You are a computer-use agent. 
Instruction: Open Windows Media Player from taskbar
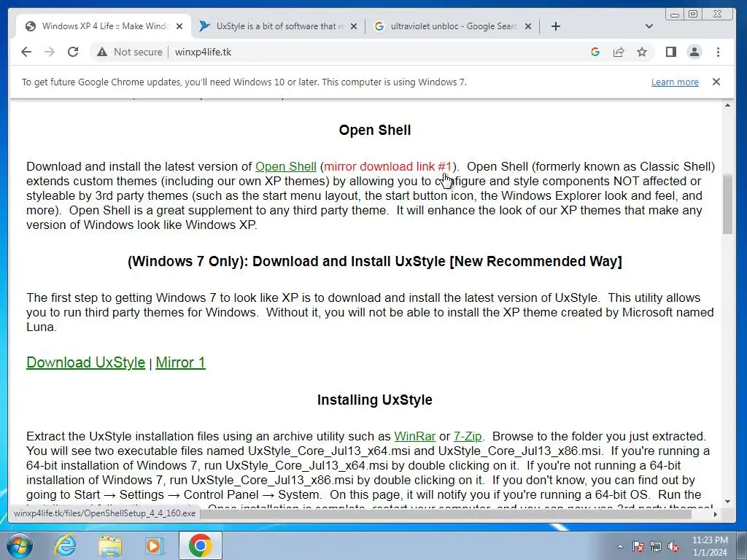coord(155,545)
